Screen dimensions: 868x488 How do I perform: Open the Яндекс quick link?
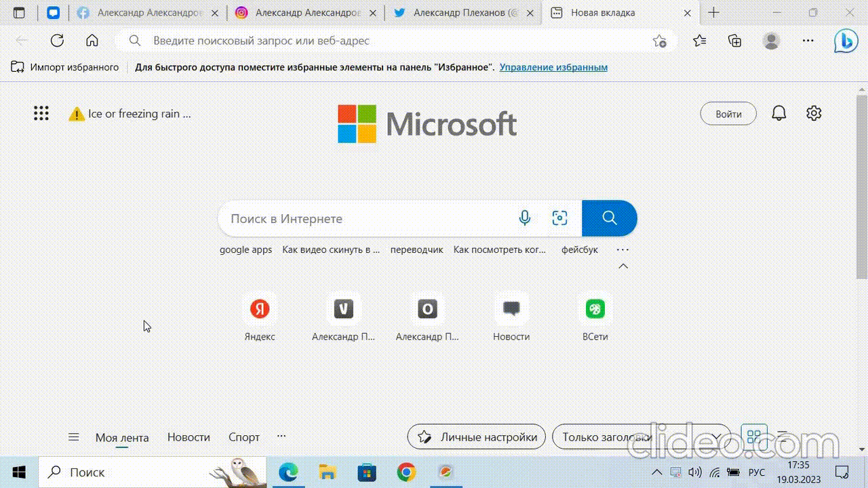pos(260,318)
